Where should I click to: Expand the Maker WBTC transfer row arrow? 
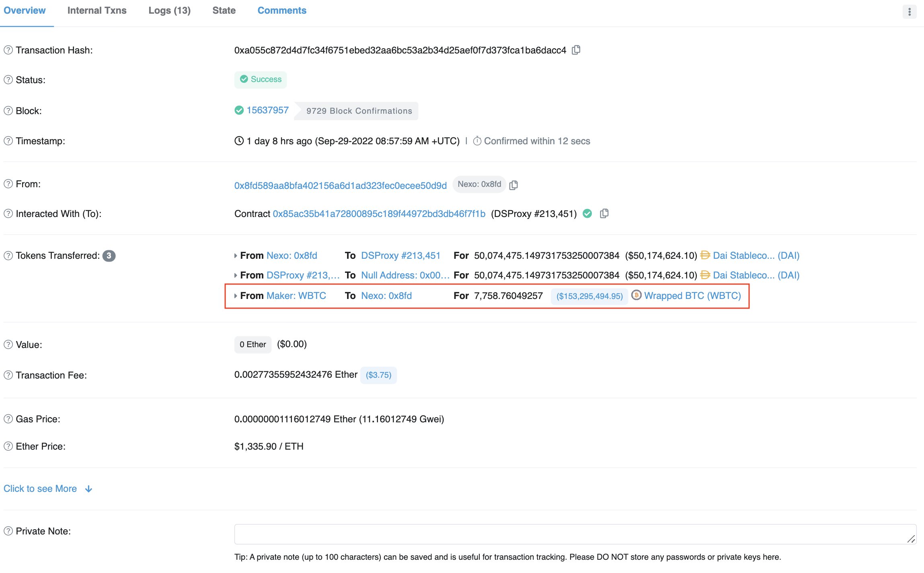tap(236, 296)
